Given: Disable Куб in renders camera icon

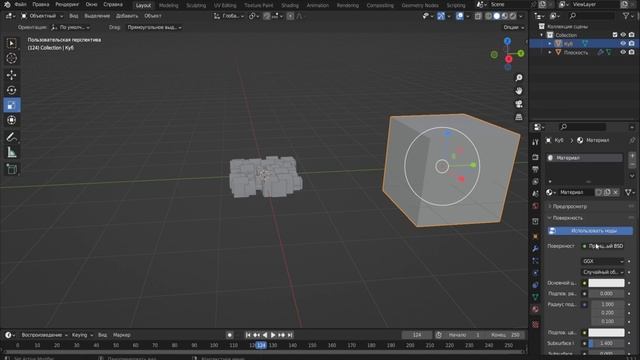Looking at the screenshot, I should [631, 44].
